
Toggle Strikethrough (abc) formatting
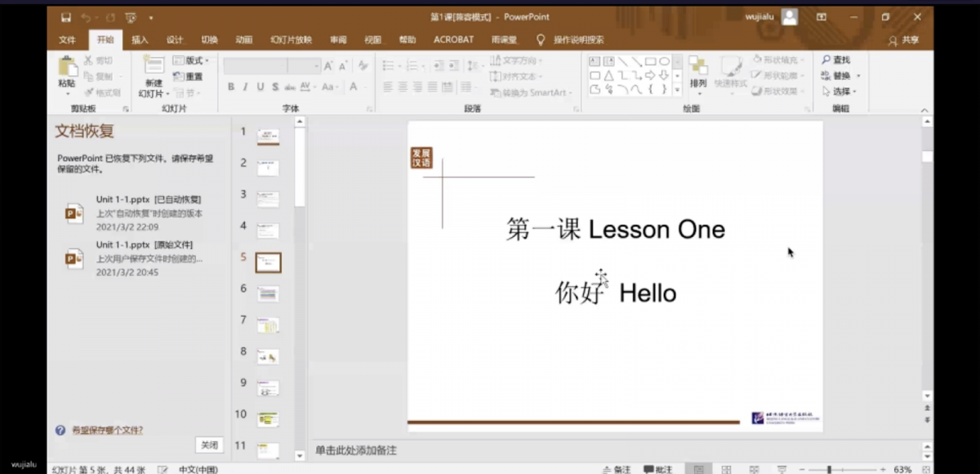coord(290,87)
